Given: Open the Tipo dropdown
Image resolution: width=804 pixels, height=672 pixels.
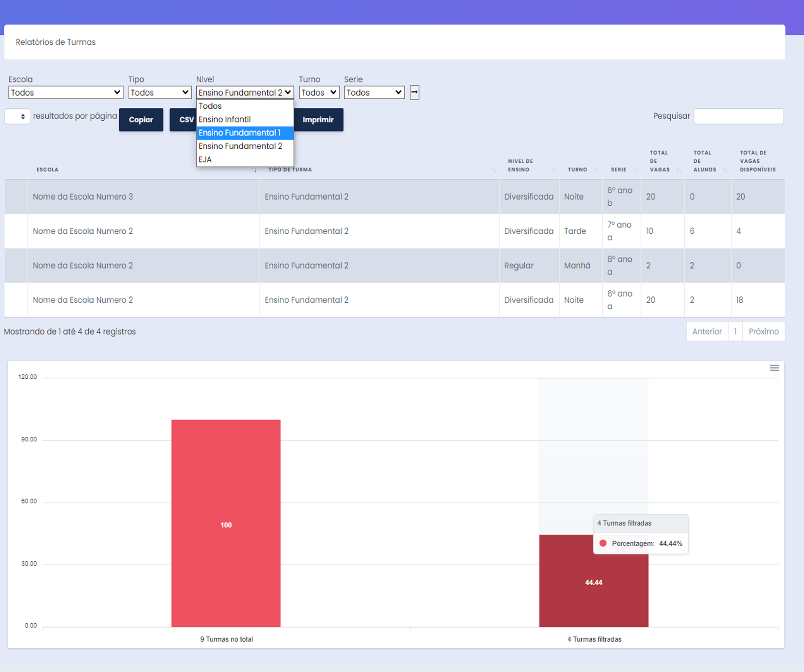Looking at the screenshot, I should click(160, 92).
